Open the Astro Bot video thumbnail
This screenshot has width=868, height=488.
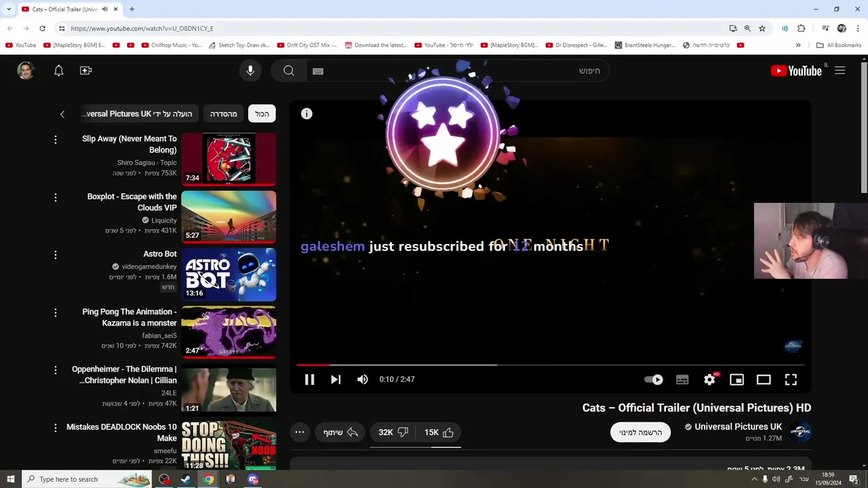tap(229, 274)
